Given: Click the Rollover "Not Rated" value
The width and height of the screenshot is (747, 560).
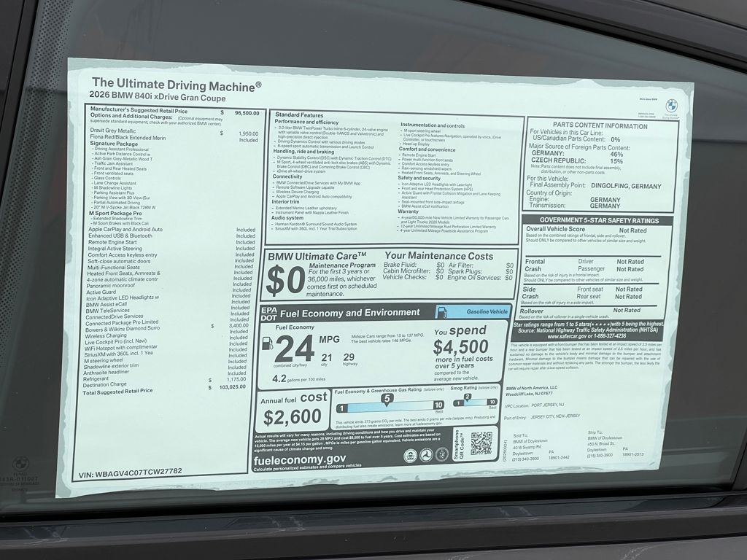Looking at the screenshot, I should (x=627, y=310).
